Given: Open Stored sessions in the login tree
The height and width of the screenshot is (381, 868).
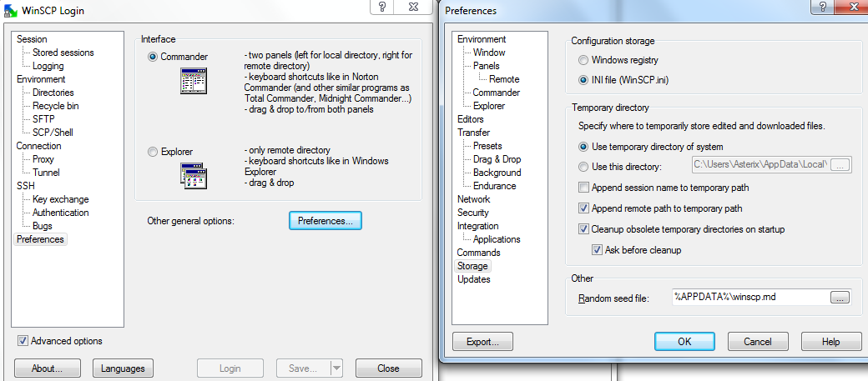Looking at the screenshot, I should [63, 53].
